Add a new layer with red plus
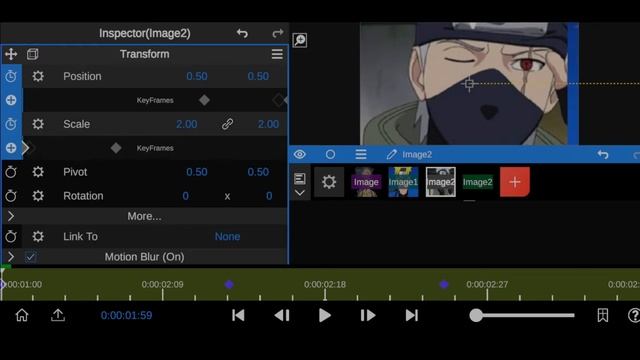 click(515, 182)
